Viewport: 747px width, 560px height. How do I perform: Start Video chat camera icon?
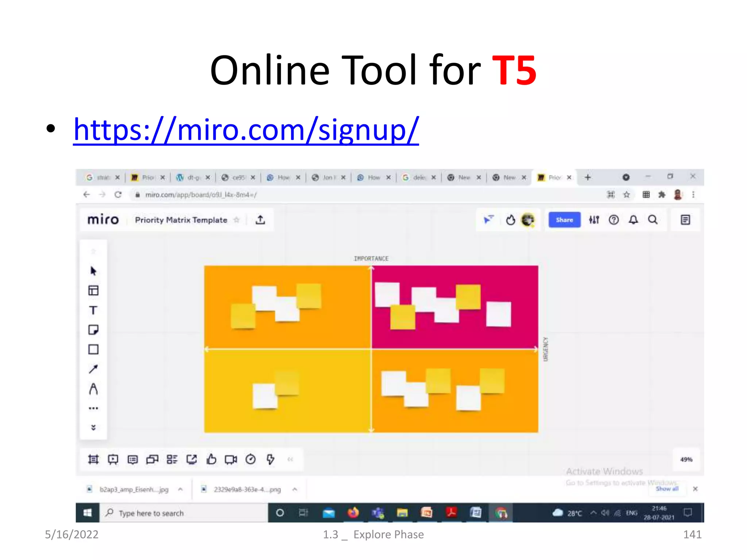click(x=231, y=459)
